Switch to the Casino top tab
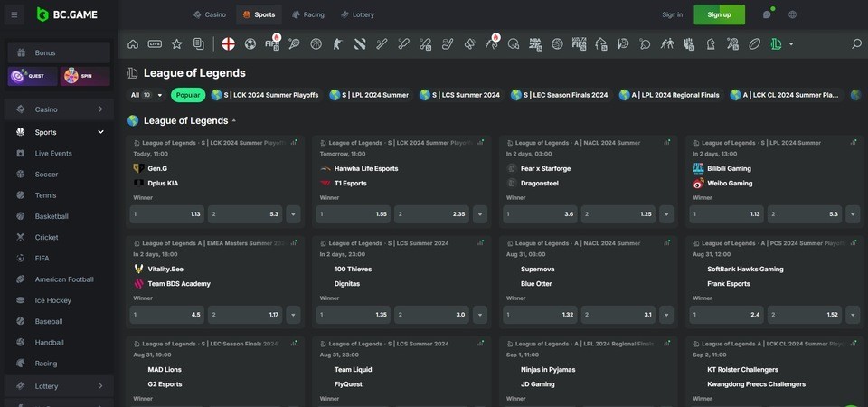This screenshot has width=868, height=407. click(210, 14)
